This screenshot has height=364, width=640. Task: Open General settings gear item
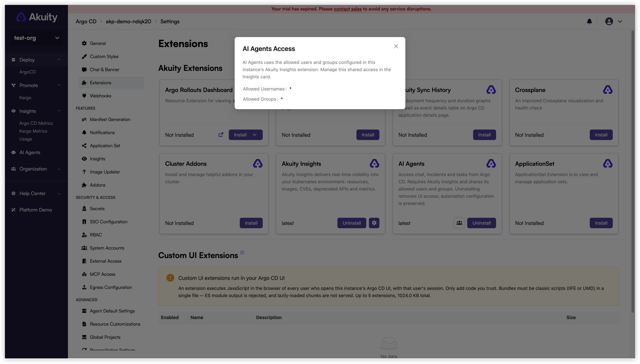pos(111,43)
